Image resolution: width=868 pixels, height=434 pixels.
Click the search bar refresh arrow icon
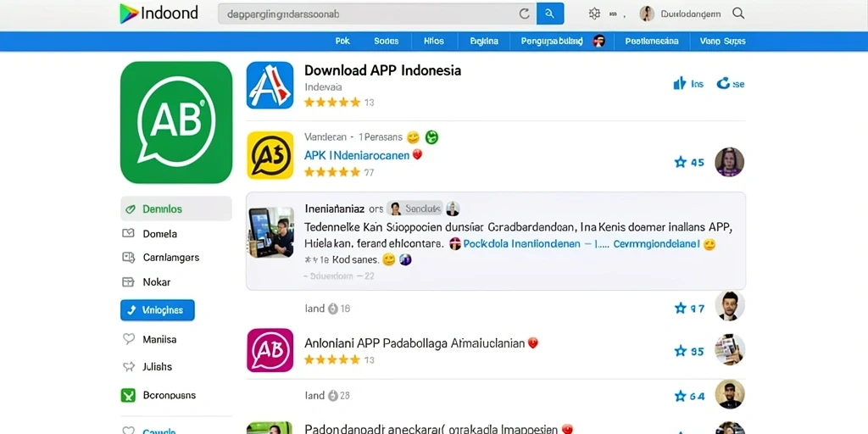click(x=524, y=14)
